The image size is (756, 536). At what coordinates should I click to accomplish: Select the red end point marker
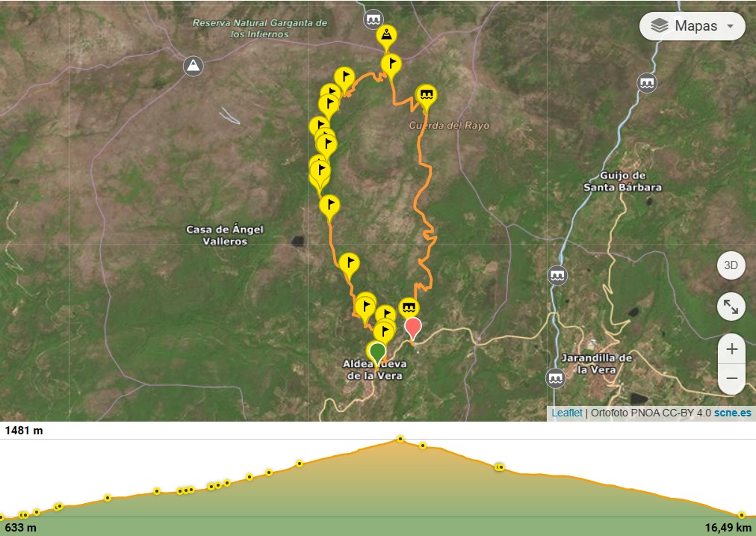click(412, 329)
